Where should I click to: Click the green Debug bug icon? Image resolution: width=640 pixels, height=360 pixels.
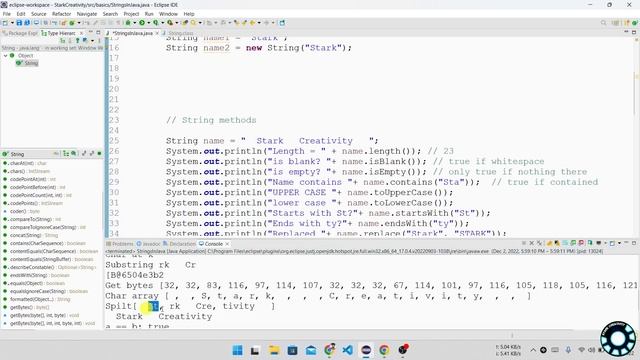coord(128,23)
